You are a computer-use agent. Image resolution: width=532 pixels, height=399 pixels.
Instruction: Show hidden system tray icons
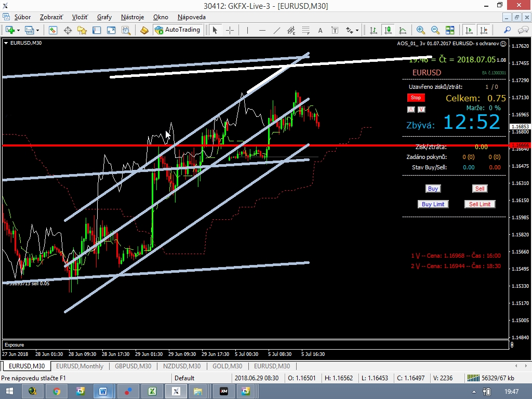474,392
